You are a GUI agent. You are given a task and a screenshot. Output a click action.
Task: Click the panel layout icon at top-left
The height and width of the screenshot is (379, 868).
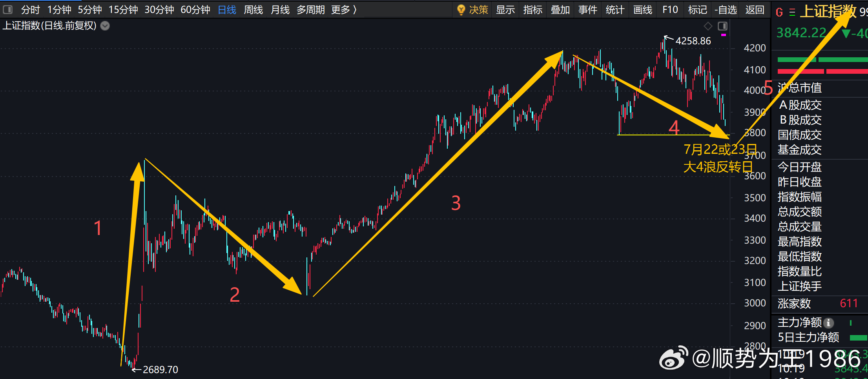7,9
